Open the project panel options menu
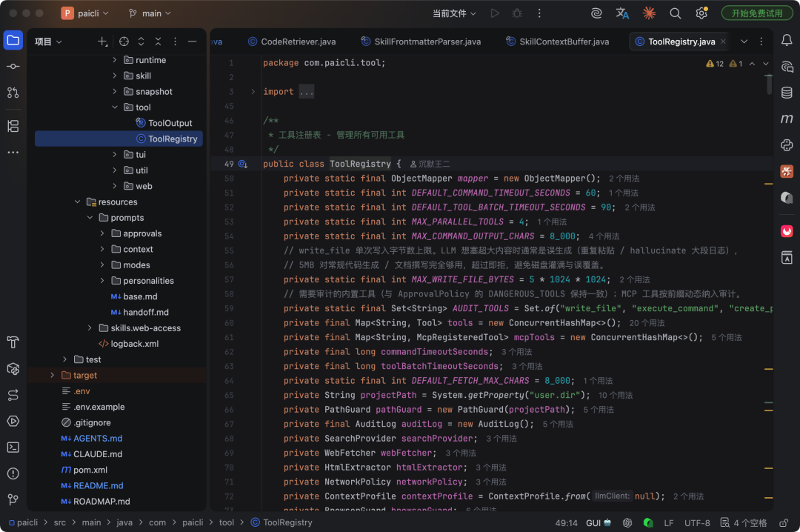 175,41
